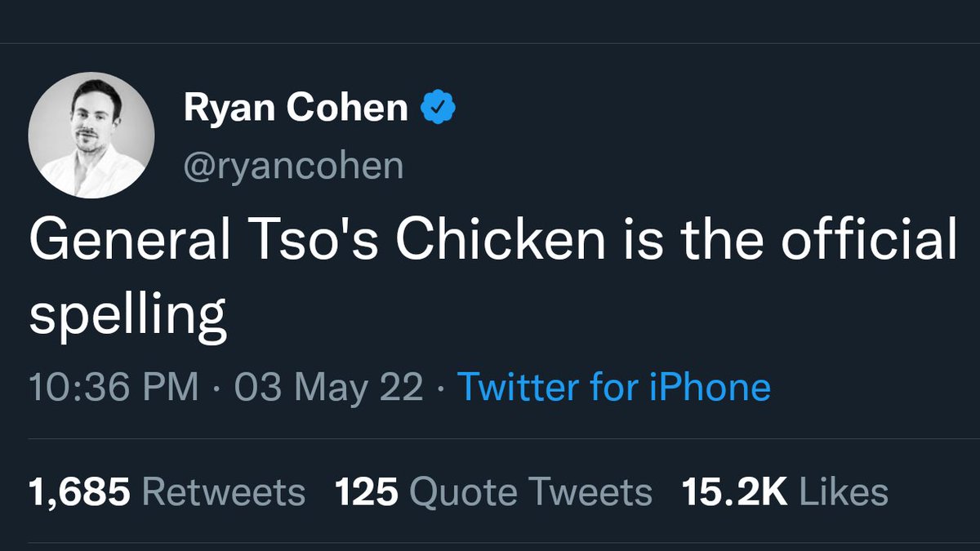The image size is (980, 551).
Task: Open the Likes list label
Action: [844, 491]
